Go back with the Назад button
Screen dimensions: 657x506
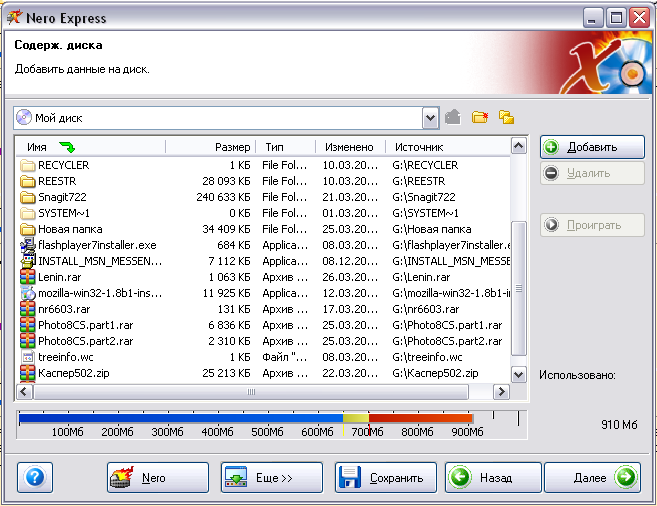(x=493, y=478)
